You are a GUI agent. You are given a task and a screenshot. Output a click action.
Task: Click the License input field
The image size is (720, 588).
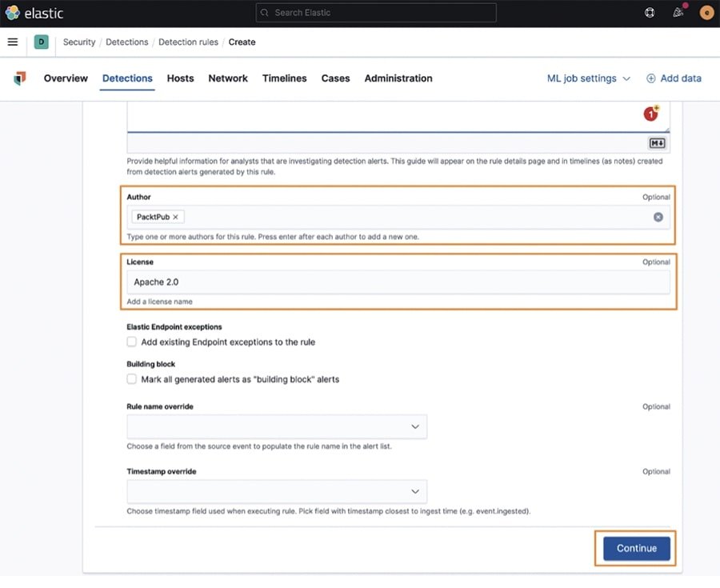[398, 282]
